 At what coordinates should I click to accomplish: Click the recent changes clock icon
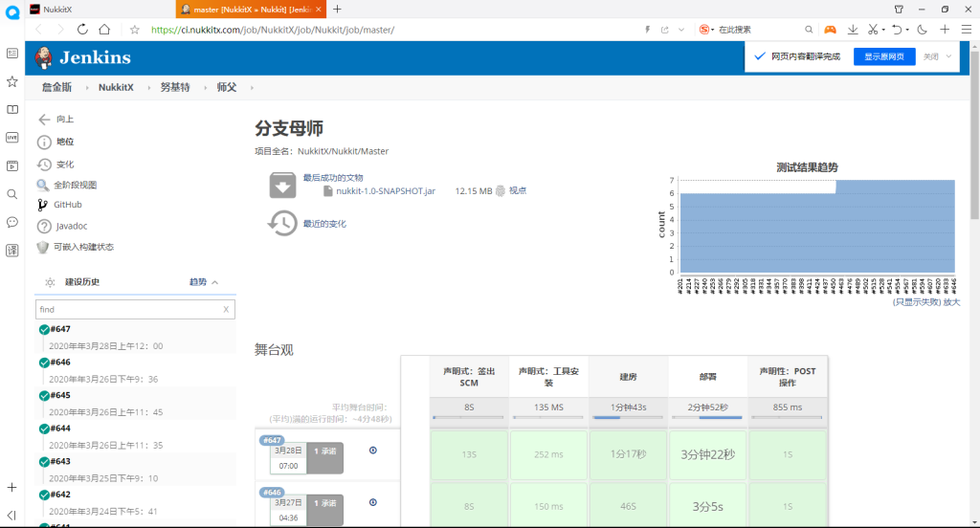click(282, 223)
